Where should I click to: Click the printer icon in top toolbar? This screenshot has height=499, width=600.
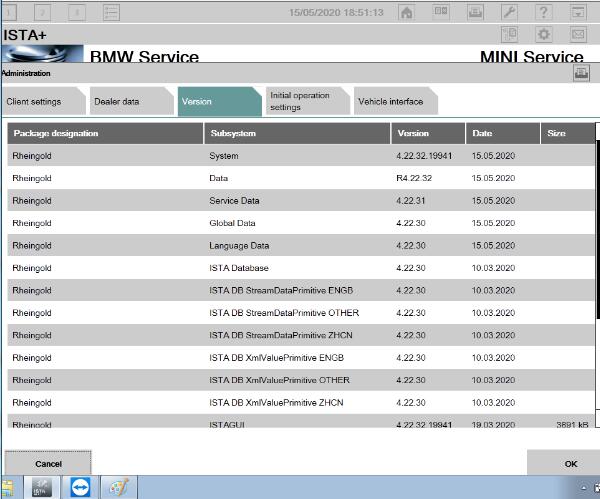coord(475,13)
